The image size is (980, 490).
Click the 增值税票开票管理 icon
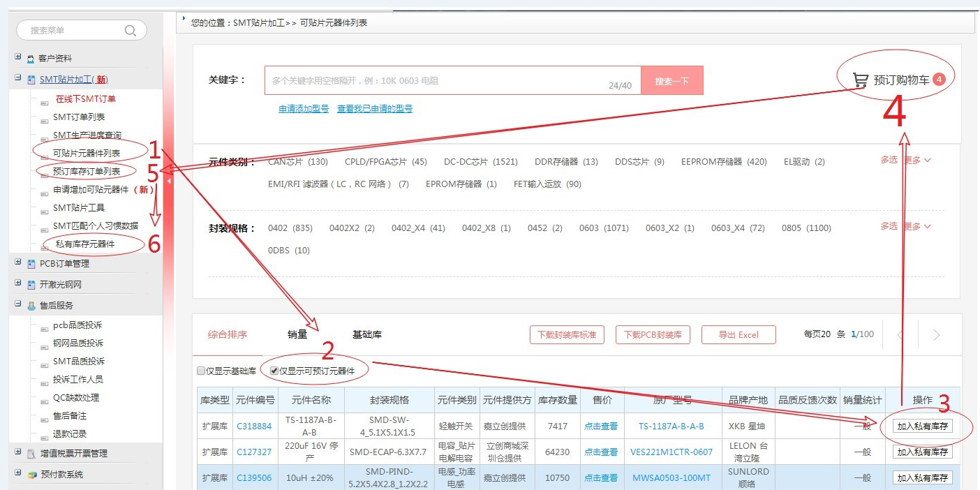point(31,454)
